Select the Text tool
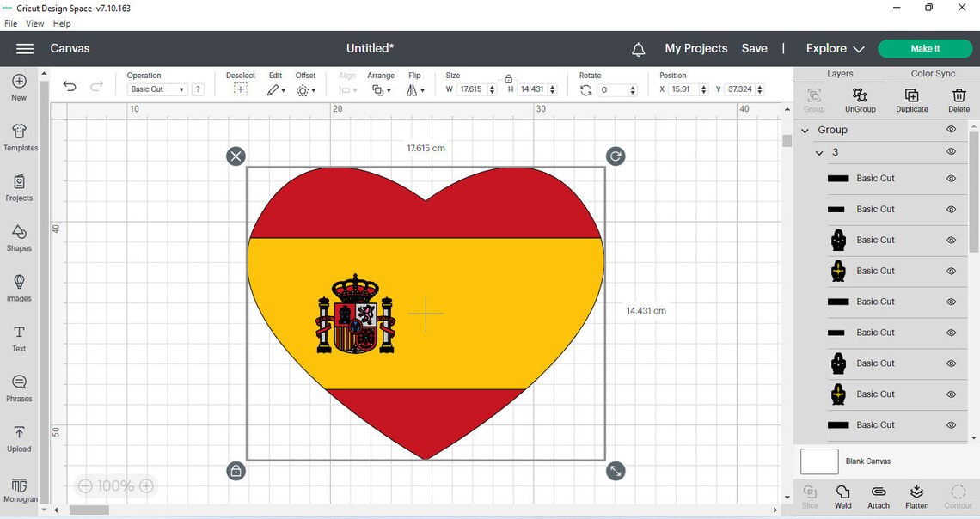The width and height of the screenshot is (980, 519). click(19, 337)
